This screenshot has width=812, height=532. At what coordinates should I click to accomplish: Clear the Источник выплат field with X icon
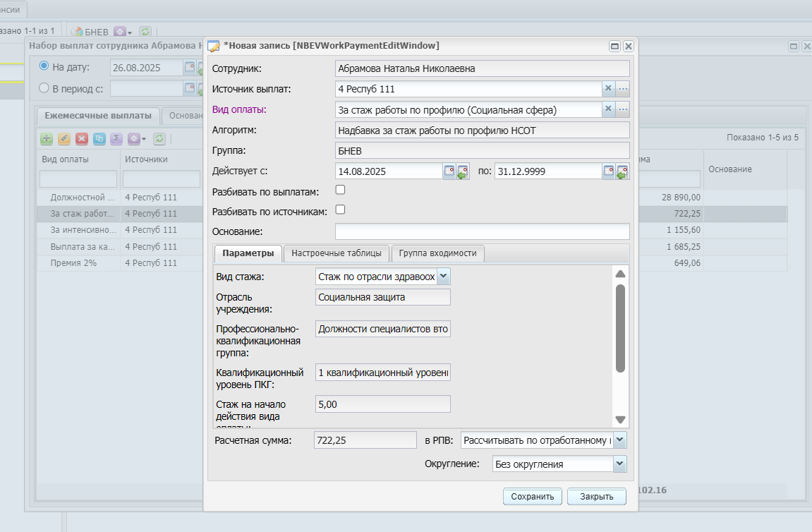coord(609,89)
